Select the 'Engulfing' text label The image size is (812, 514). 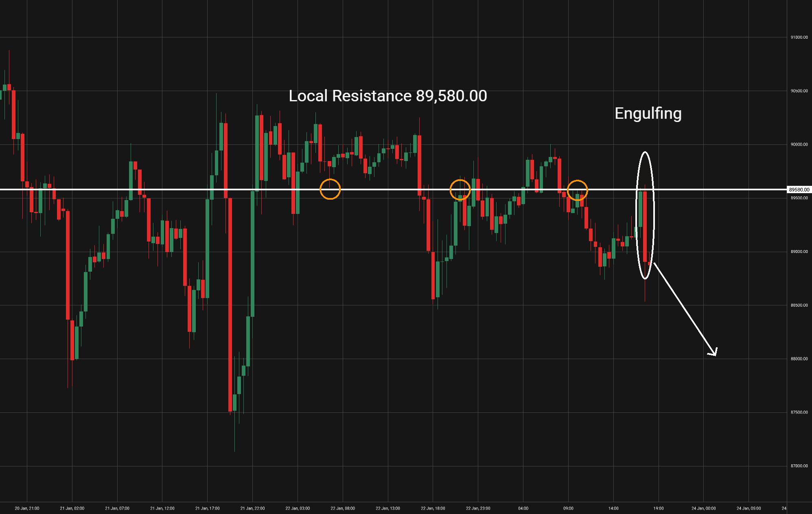click(648, 113)
